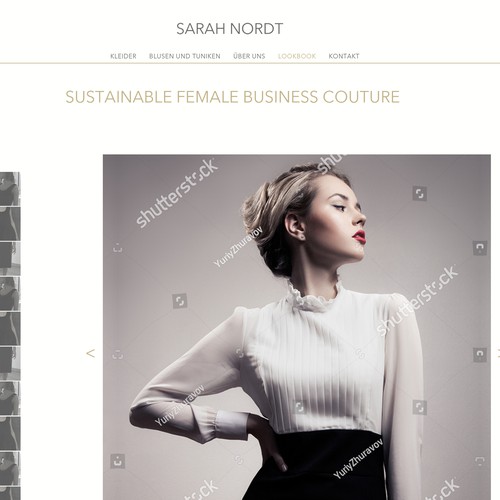The height and width of the screenshot is (500, 500).
Task: Open the BLUSEN UND TUNIKEN menu item
Action: 185,56
